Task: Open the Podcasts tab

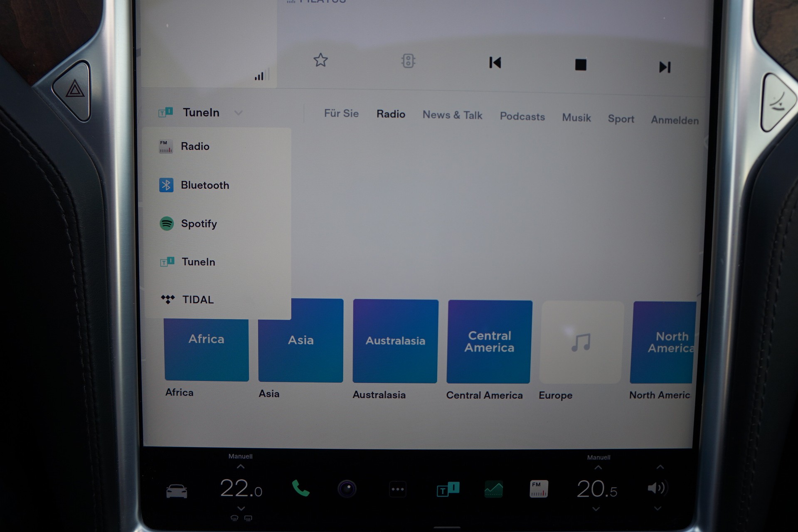Action: tap(522, 117)
